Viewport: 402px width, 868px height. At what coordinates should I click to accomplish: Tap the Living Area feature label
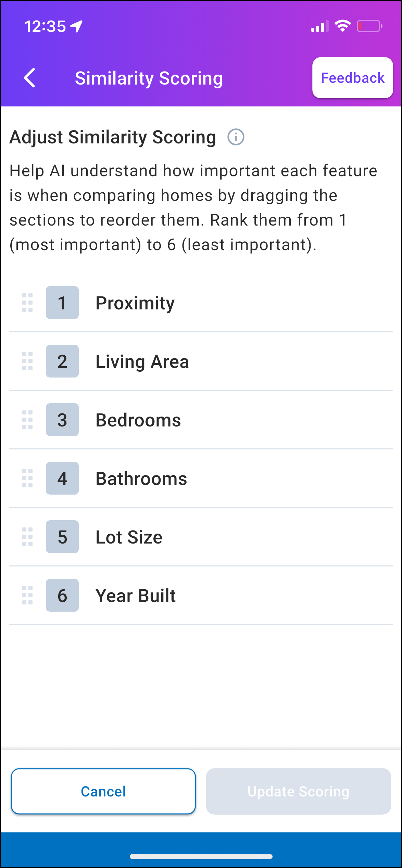pyautogui.click(x=142, y=362)
